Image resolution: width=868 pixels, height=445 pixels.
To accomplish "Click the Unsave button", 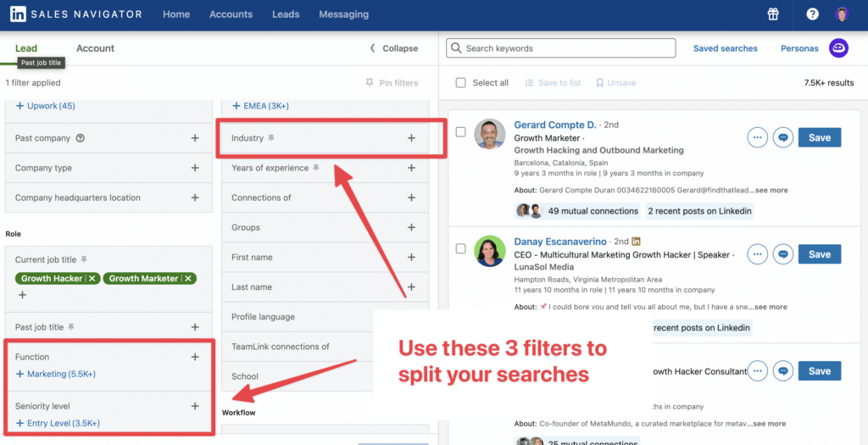I will click(615, 82).
